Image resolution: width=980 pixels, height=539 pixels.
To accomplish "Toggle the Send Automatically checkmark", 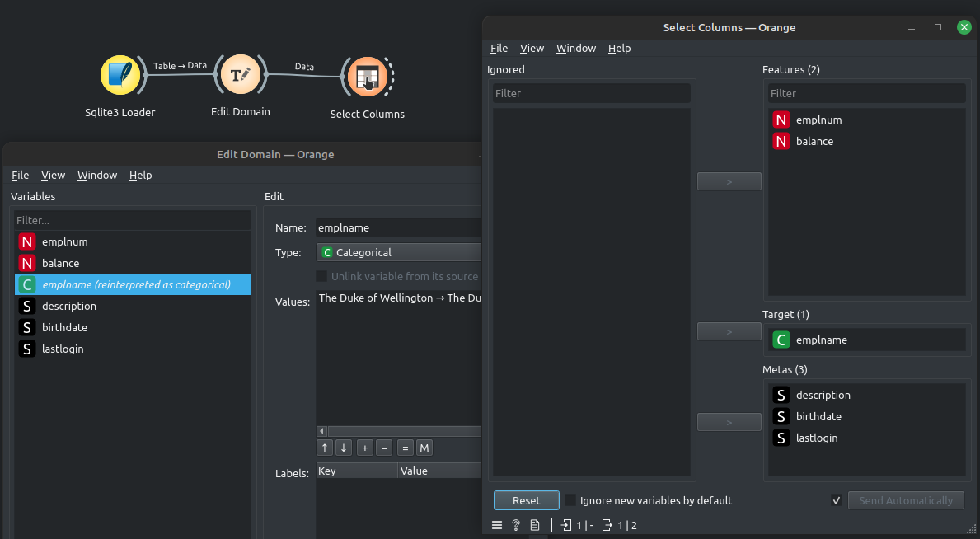I will point(836,500).
